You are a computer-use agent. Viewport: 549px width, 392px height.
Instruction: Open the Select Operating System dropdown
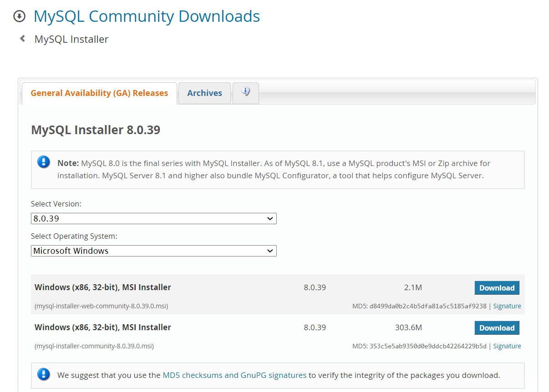point(153,251)
